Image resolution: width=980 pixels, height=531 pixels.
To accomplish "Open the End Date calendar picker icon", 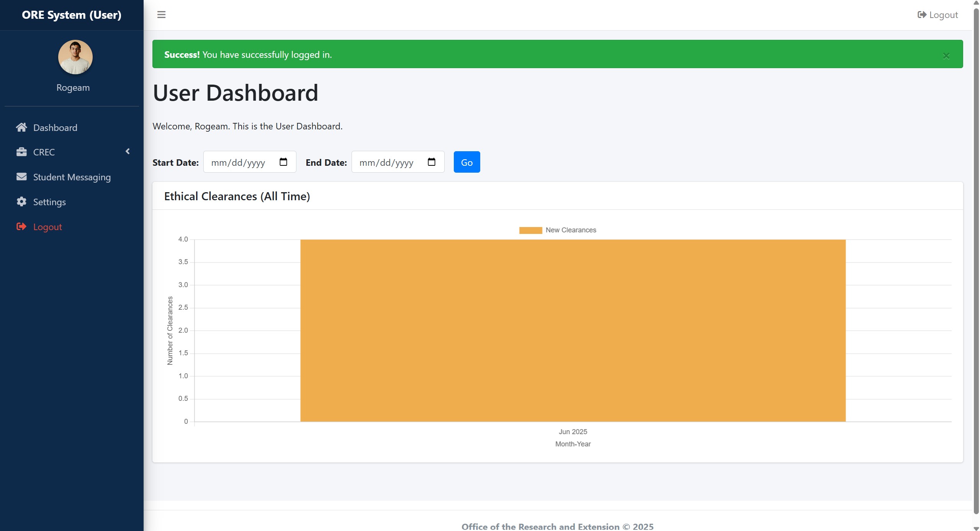I will (x=431, y=162).
